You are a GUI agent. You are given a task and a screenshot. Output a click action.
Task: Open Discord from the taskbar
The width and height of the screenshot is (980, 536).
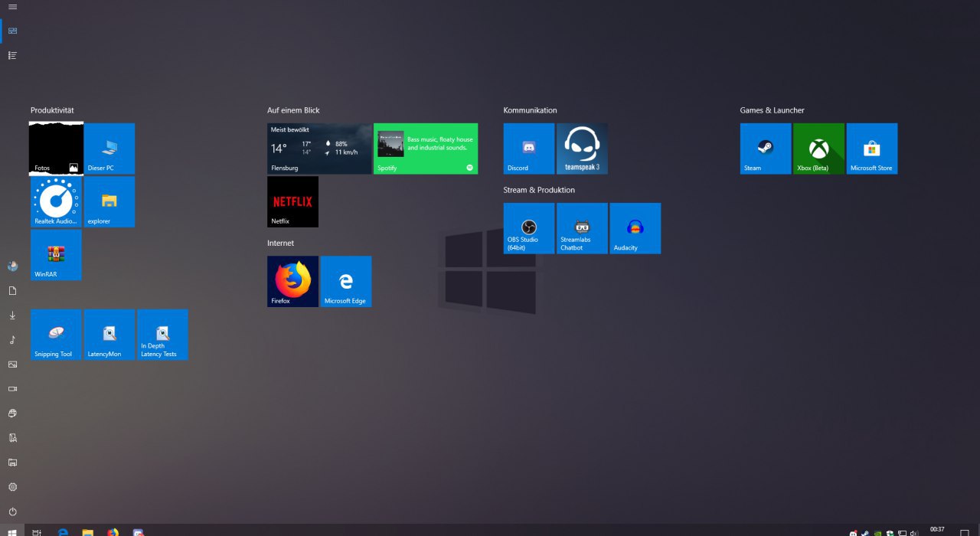pos(139,532)
